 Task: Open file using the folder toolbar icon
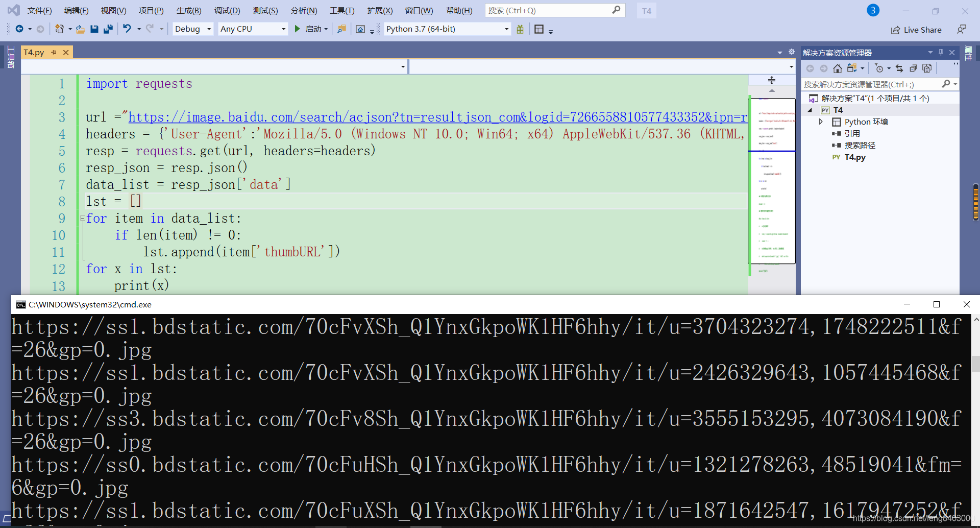[x=80, y=29]
